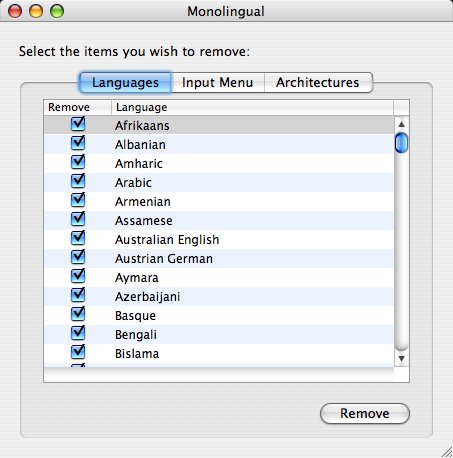Toggle the Australian English checkbox

pos(78,239)
